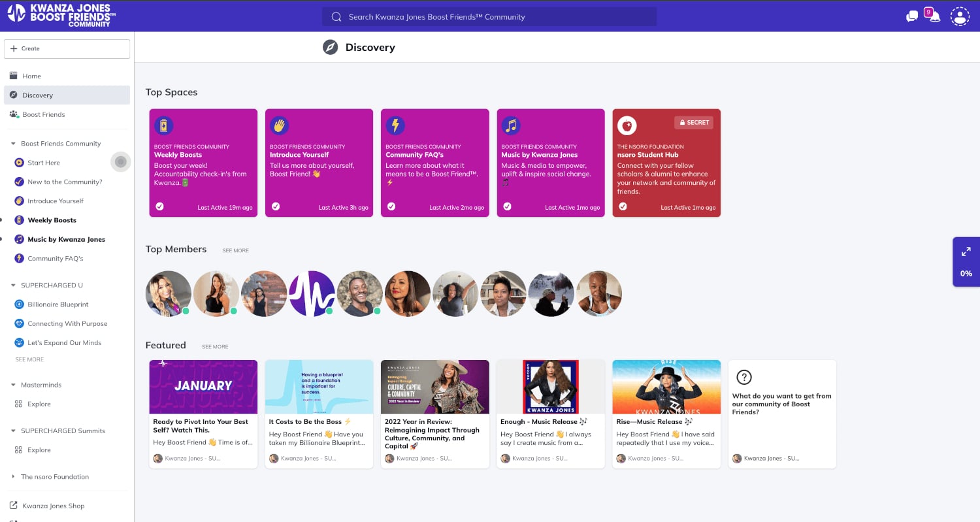This screenshot has width=980, height=522.
Task: Toggle the checkmark on nsoro Student Hub card
Action: coord(623,206)
